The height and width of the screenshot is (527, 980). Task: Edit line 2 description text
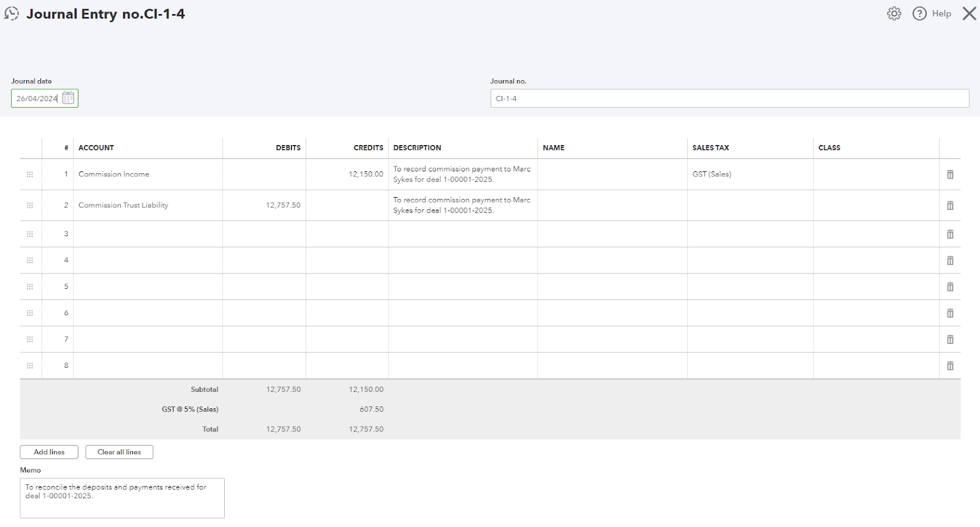tap(463, 206)
